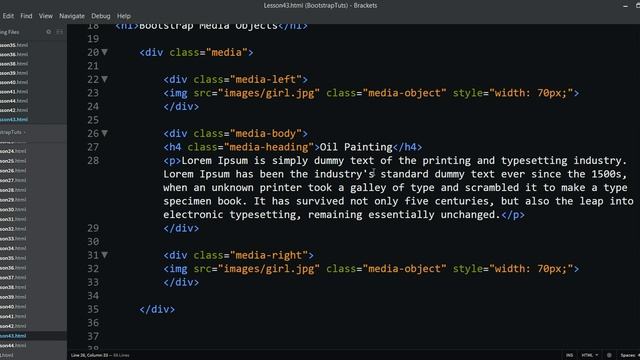Click the split view layout icon
The height and width of the screenshot is (360, 640).
pos(60,32)
